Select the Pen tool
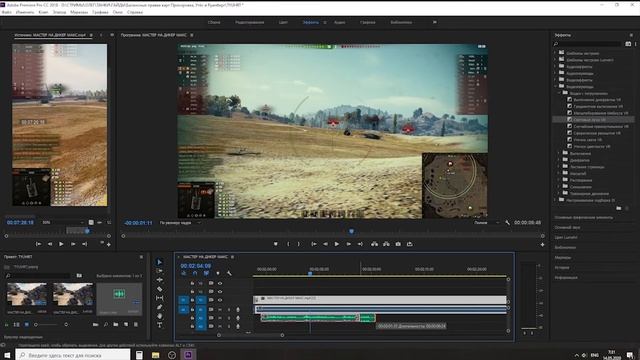 coord(160,307)
